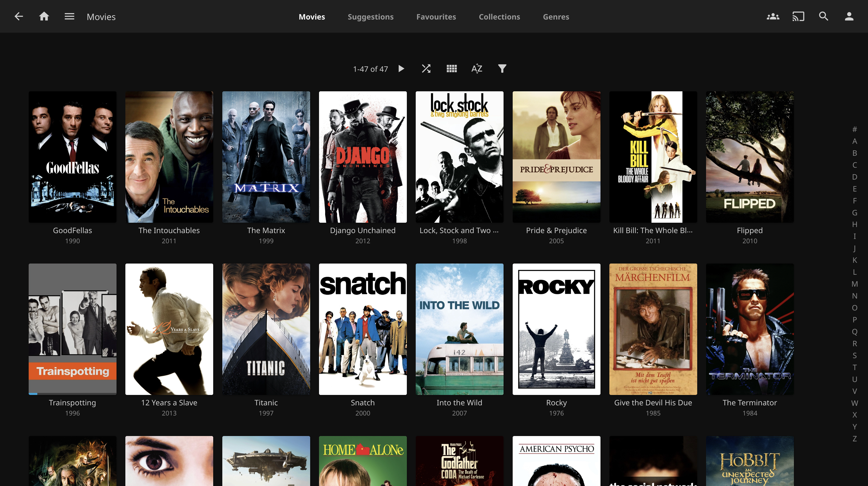The width and height of the screenshot is (868, 486).
Task: Click the 1-47 of 47 count label
Action: pos(370,68)
